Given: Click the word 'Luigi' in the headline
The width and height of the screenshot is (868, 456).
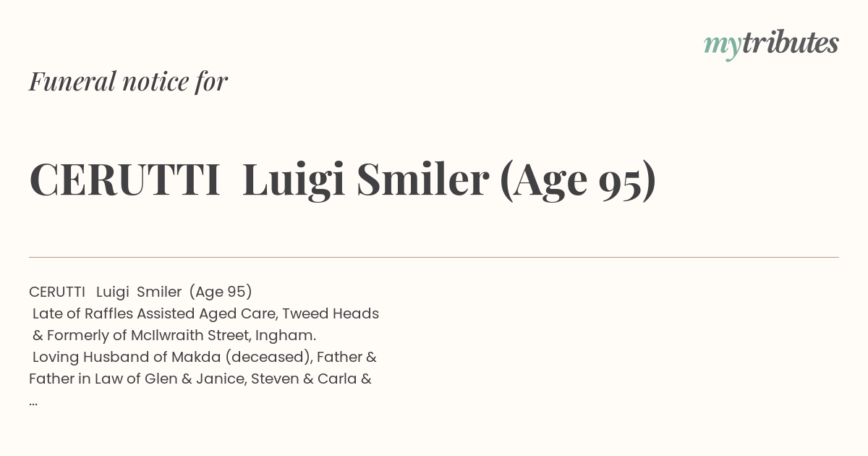Looking at the screenshot, I should tap(294, 181).
